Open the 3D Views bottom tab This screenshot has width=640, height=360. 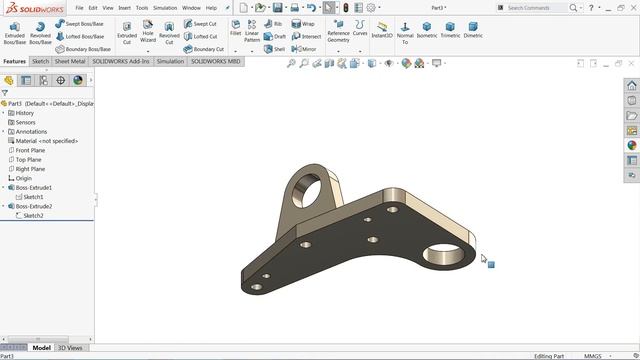pyautogui.click(x=70, y=348)
